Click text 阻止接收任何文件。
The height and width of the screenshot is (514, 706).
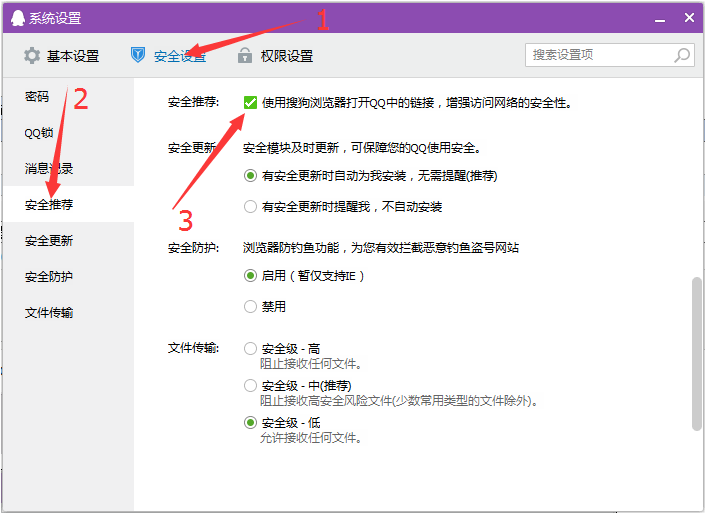pyautogui.click(x=311, y=364)
